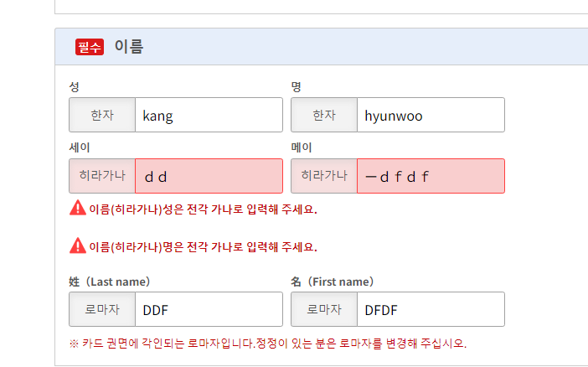Click the First name romaji field DFDF
The width and height of the screenshot is (588, 367).
[x=431, y=309]
